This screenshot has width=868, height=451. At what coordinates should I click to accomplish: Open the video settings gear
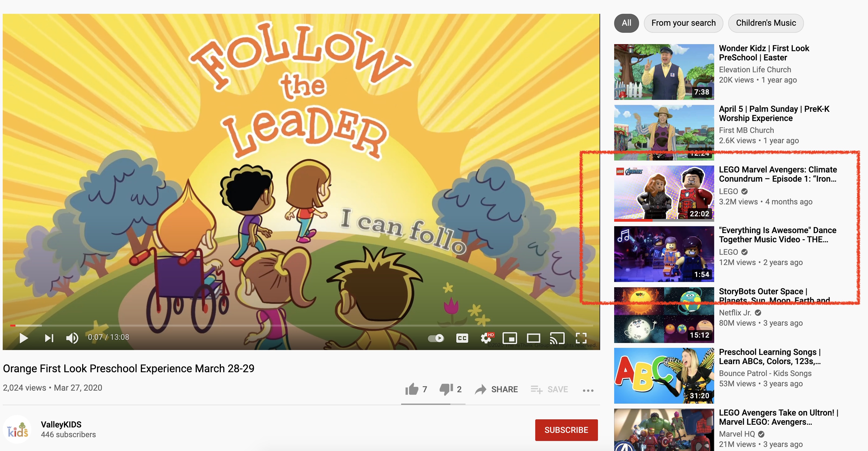pyautogui.click(x=487, y=338)
